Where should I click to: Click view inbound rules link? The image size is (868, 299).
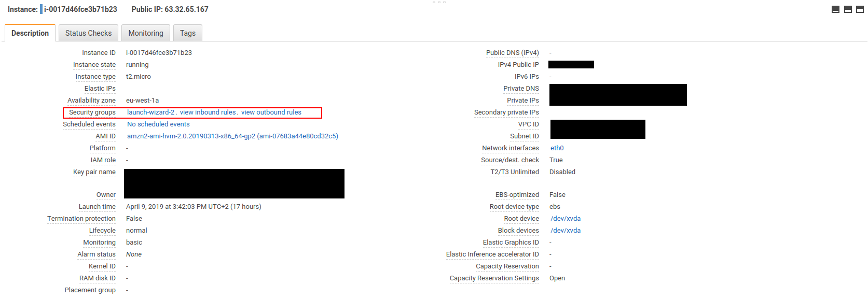tap(208, 112)
